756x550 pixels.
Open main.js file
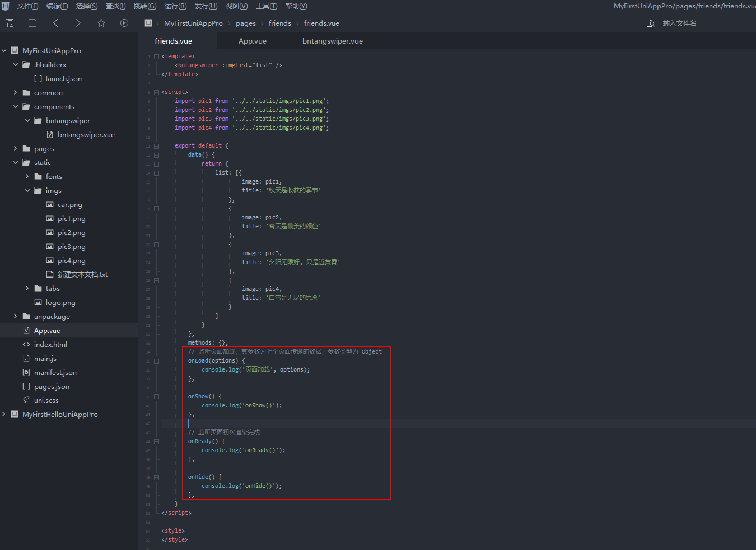(x=45, y=359)
